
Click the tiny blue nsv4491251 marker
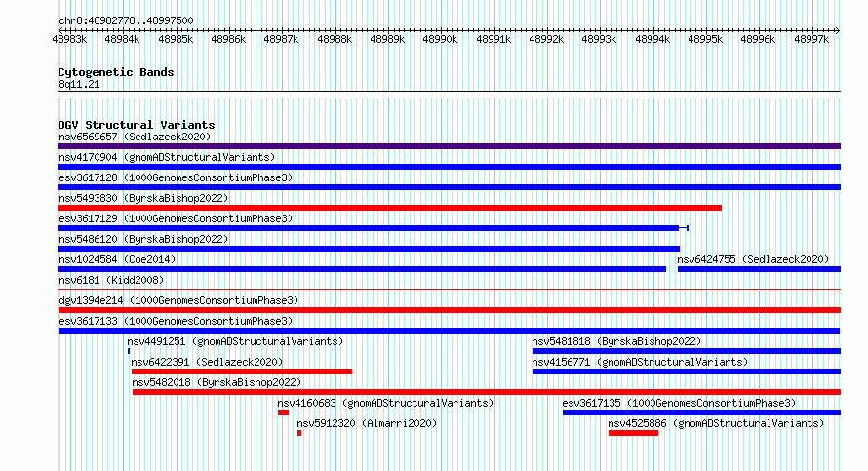click(129, 351)
